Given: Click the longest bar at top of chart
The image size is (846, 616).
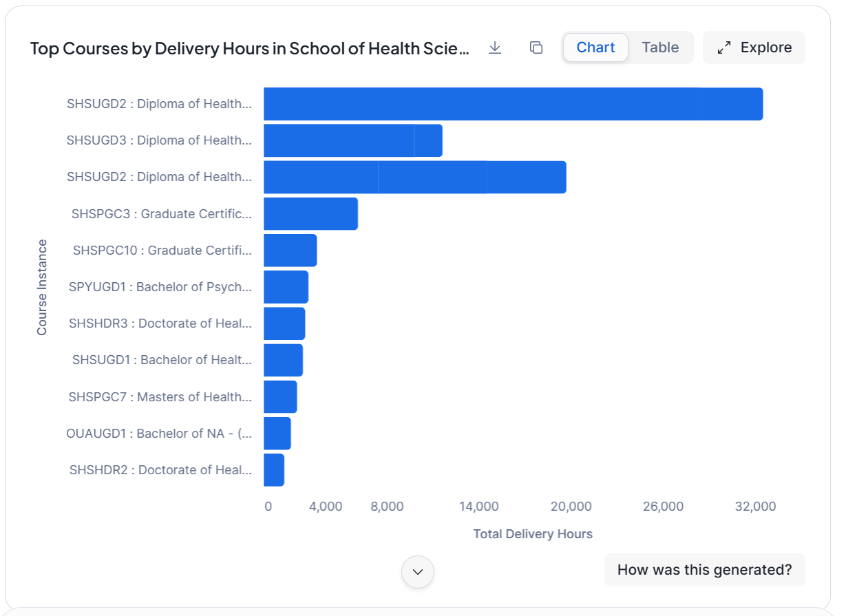Looking at the screenshot, I should 513,104.
